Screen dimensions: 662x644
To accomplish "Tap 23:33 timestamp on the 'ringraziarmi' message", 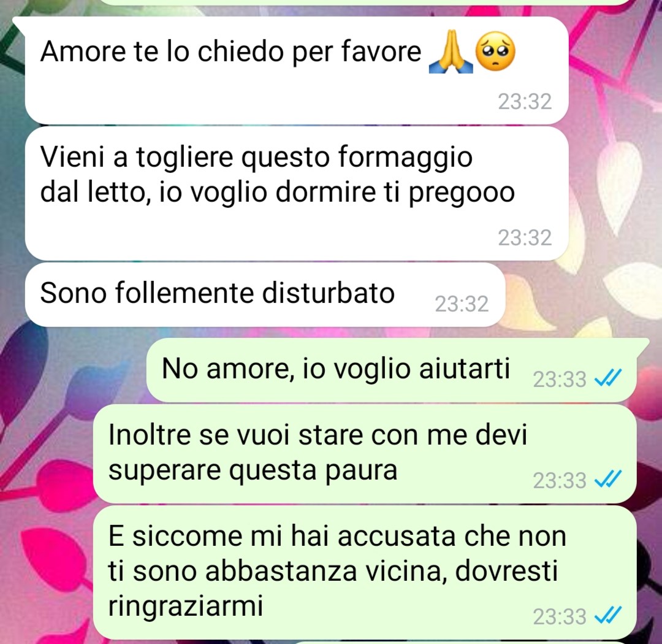I will pos(560,616).
